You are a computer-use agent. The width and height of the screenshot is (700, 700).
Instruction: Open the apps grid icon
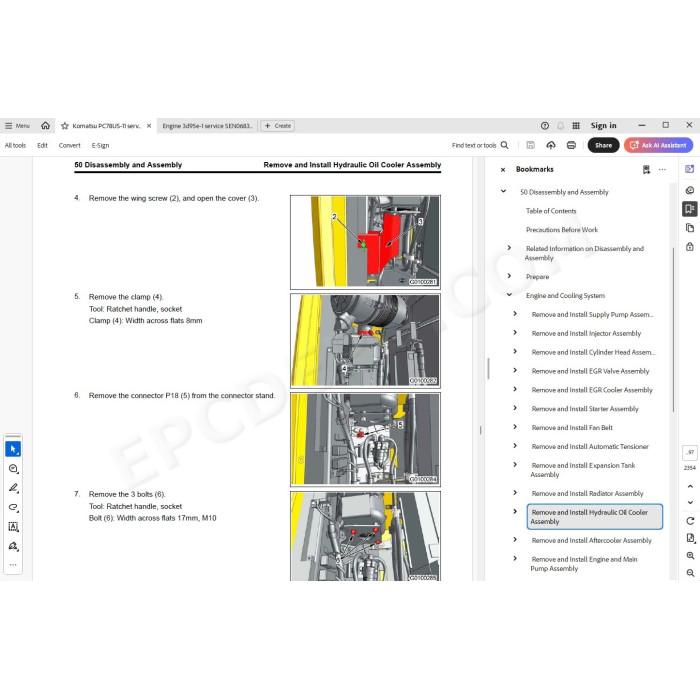pyautogui.click(x=576, y=126)
